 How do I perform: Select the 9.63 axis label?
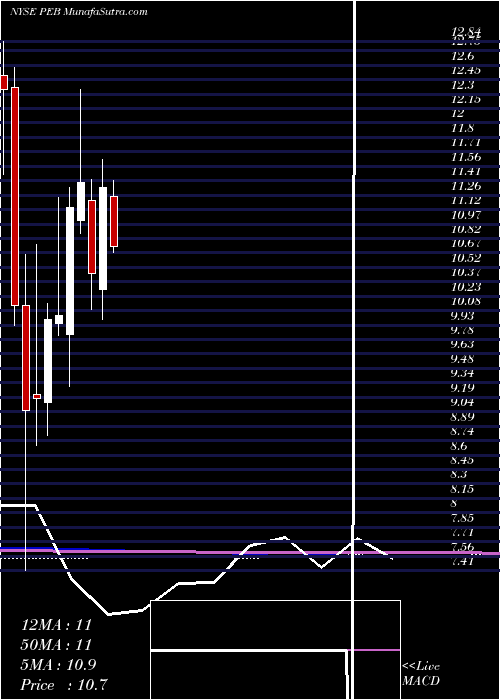[462, 344]
